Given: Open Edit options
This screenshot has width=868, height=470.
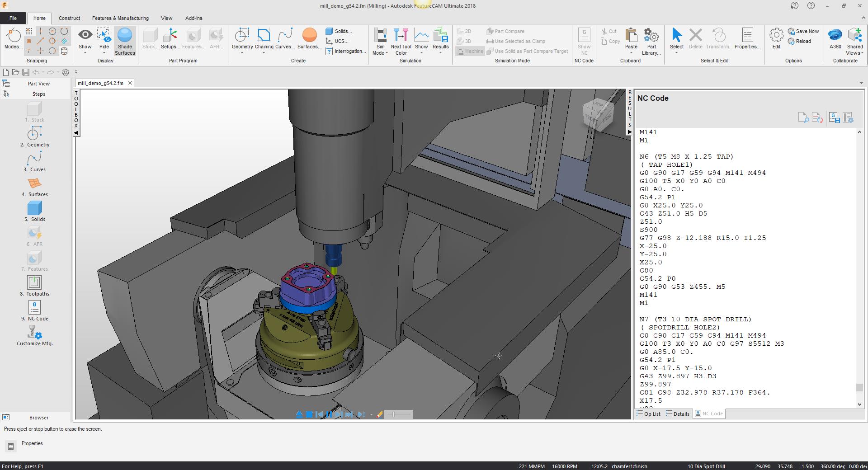Looking at the screenshot, I should click(x=776, y=39).
